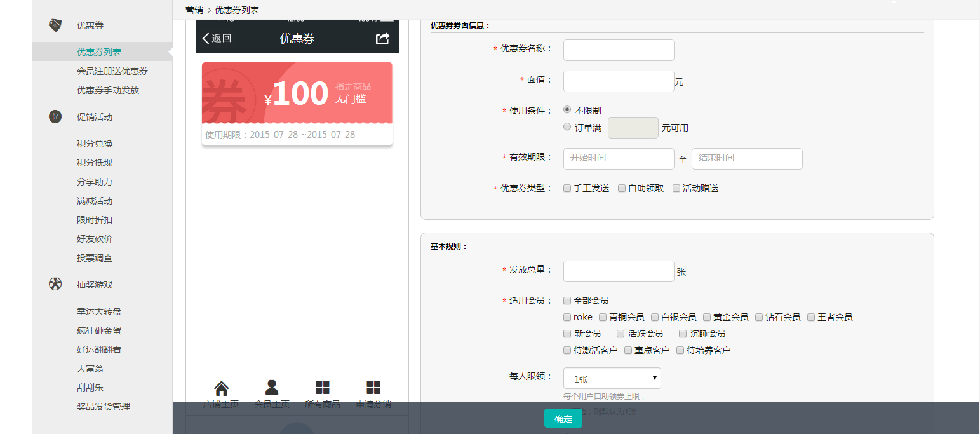Open the 每人限领 dropdown
Image resolution: width=980 pixels, height=434 pixels.
tap(612, 378)
